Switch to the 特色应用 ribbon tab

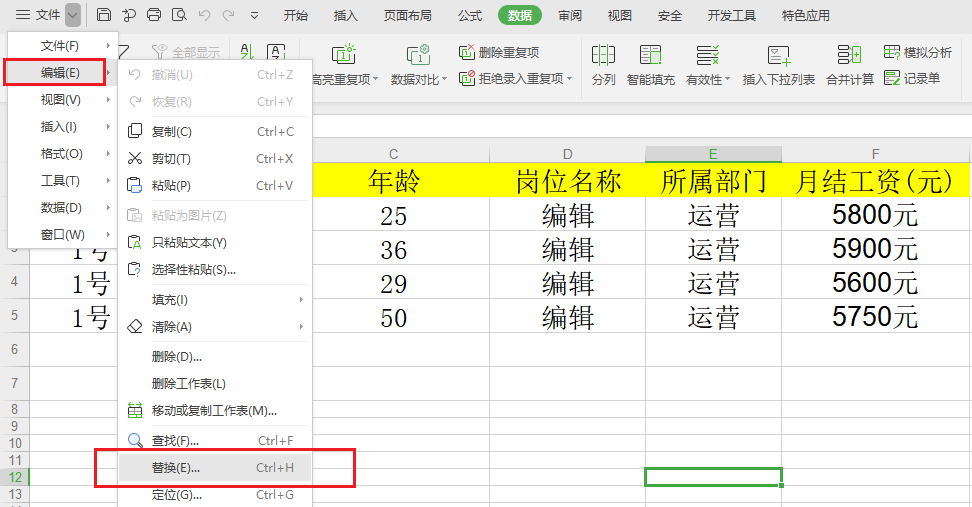pos(806,15)
